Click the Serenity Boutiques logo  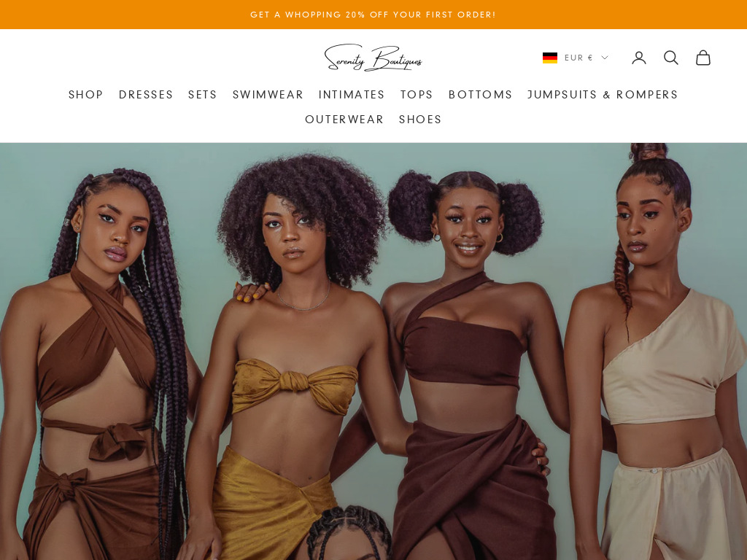pyautogui.click(x=373, y=58)
